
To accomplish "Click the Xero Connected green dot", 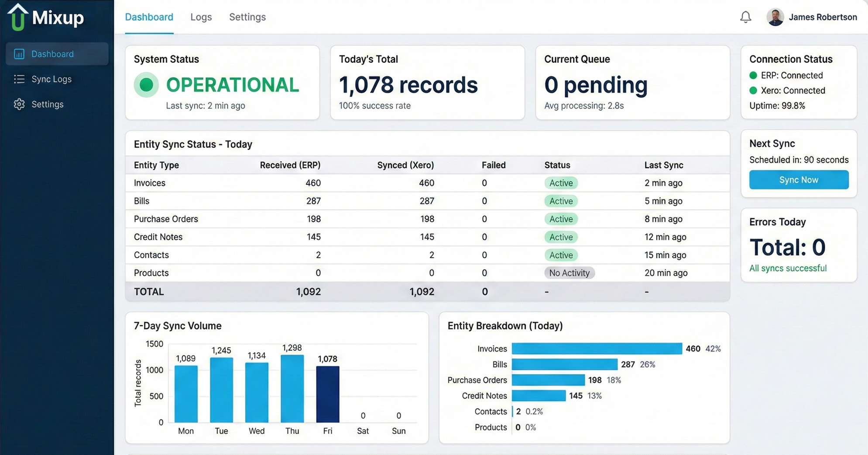I will [753, 91].
